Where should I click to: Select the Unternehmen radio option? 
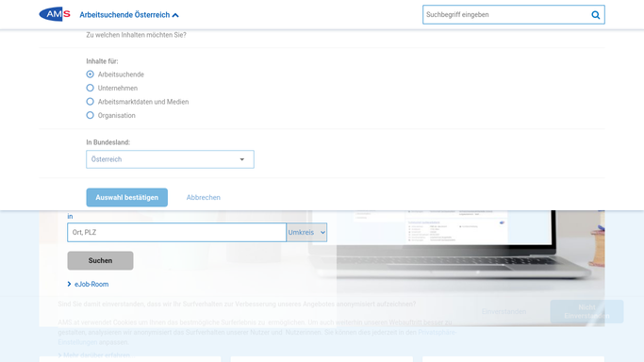[90, 88]
